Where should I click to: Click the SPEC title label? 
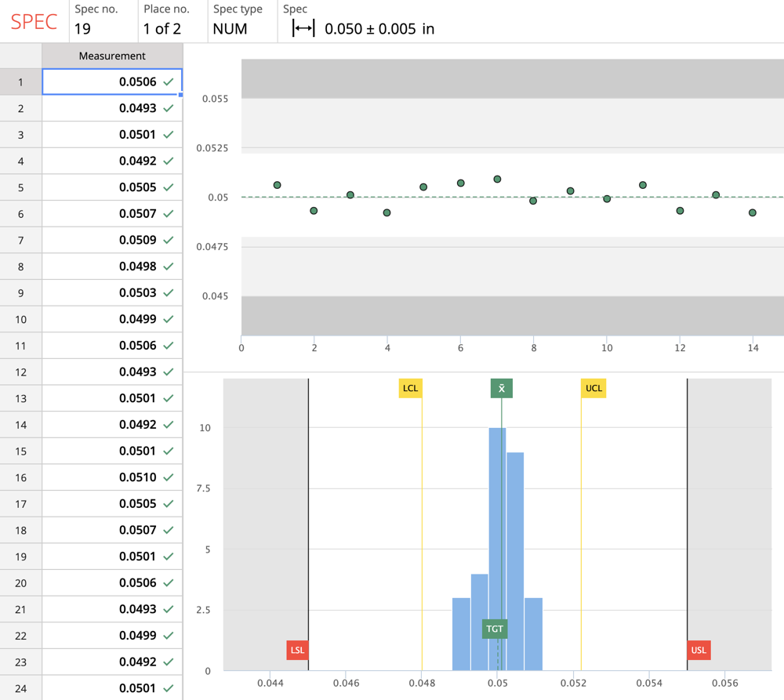(x=34, y=22)
